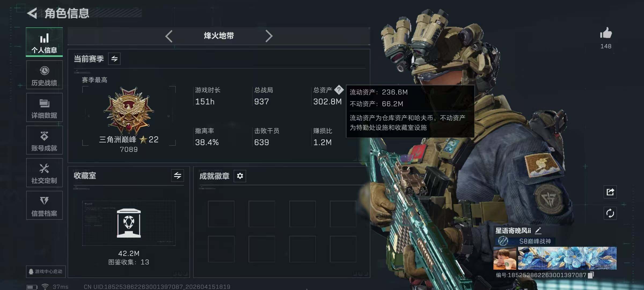Give a thumbs-up like to this profile

606,33
